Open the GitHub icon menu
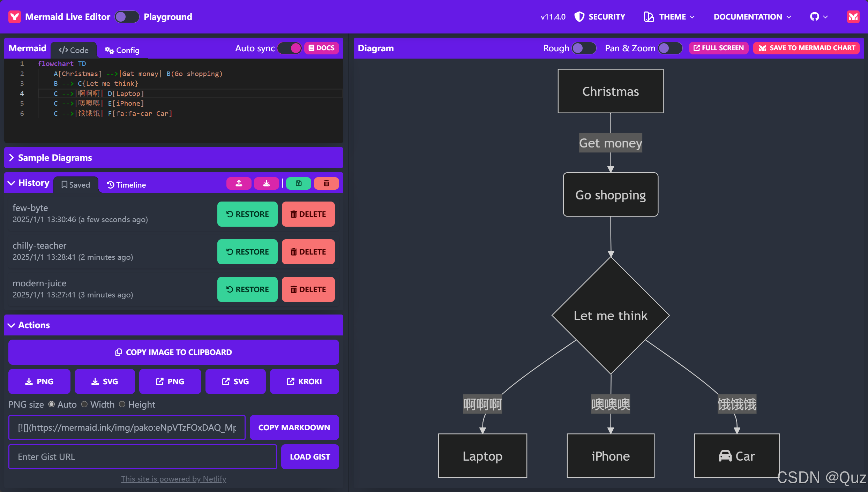The height and width of the screenshot is (492, 868). [x=818, y=17]
